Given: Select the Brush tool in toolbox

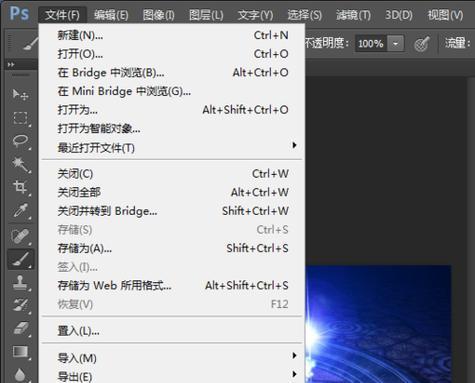Looking at the screenshot, I should pyautogui.click(x=21, y=259).
